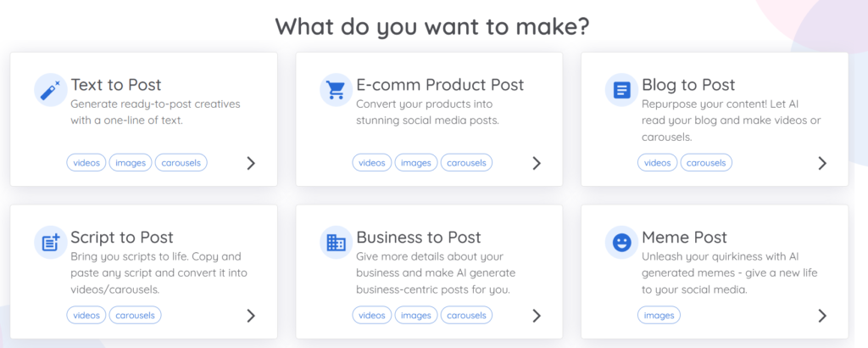Click the magic wand Text to Post icon

[x=50, y=90]
